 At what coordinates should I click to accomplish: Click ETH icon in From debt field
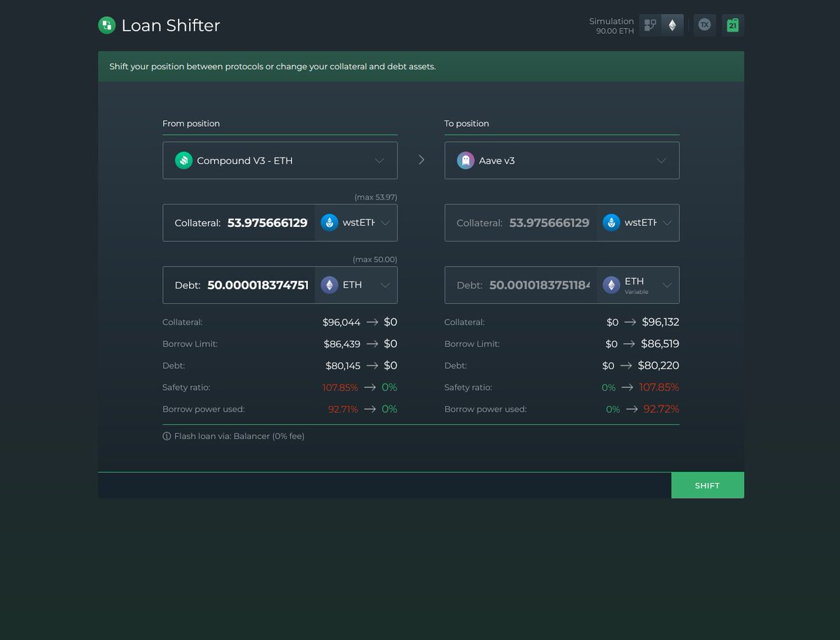click(329, 285)
